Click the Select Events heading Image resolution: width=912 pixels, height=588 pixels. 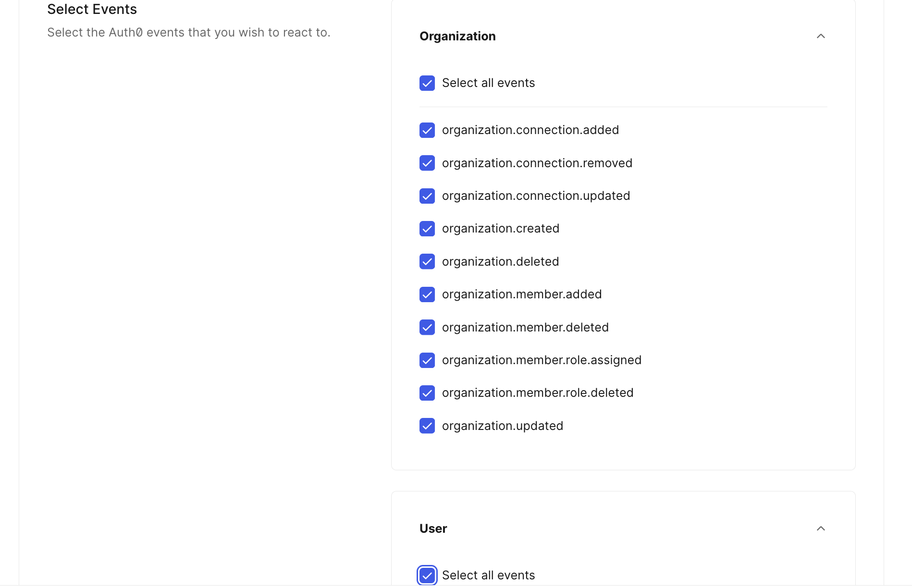click(92, 9)
